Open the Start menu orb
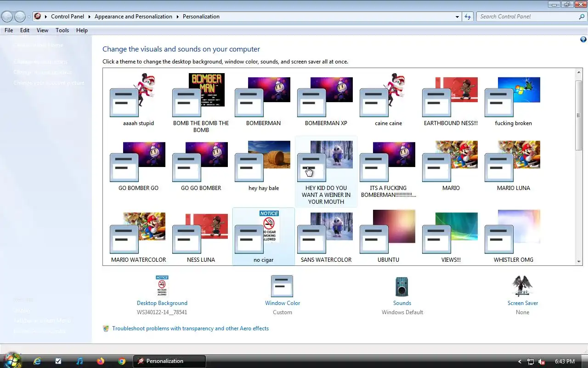This screenshot has height=368, width=588. pos(12,360)
